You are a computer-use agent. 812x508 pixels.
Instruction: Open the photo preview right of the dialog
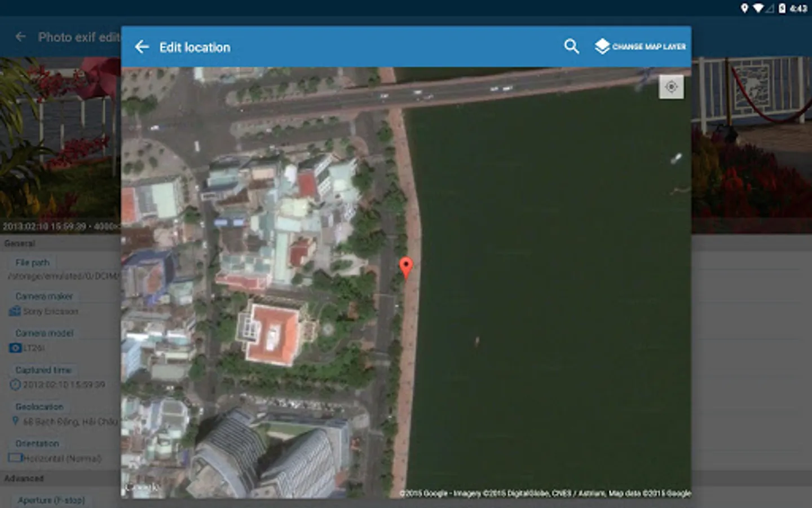click(752, 145)
